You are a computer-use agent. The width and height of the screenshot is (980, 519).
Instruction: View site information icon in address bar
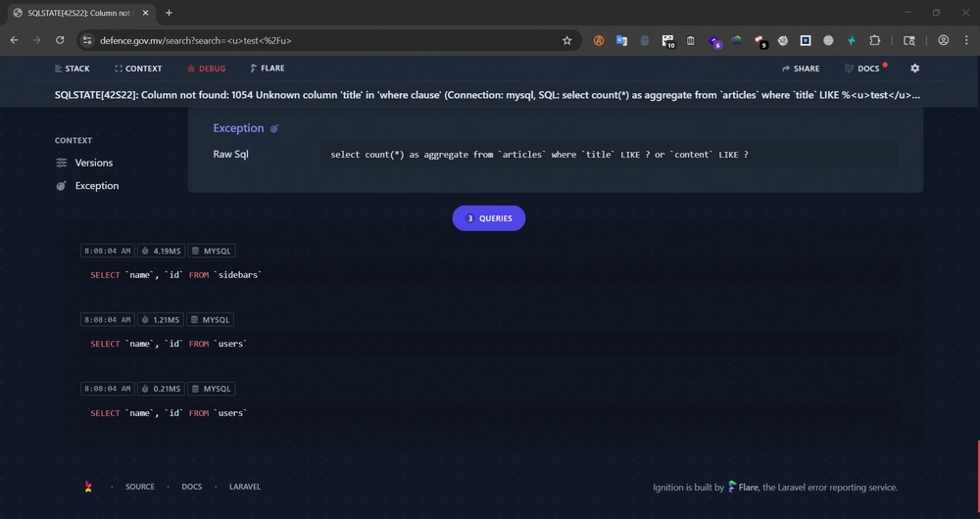point(87,40)
